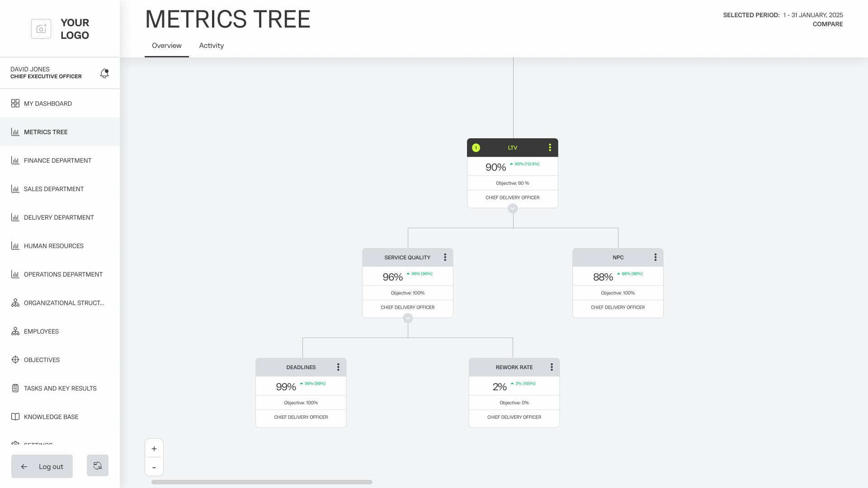The width and height of the screenshot is (868, 488).
Task: Open the LTV card three-dot menu
Action: click(550, 148)
